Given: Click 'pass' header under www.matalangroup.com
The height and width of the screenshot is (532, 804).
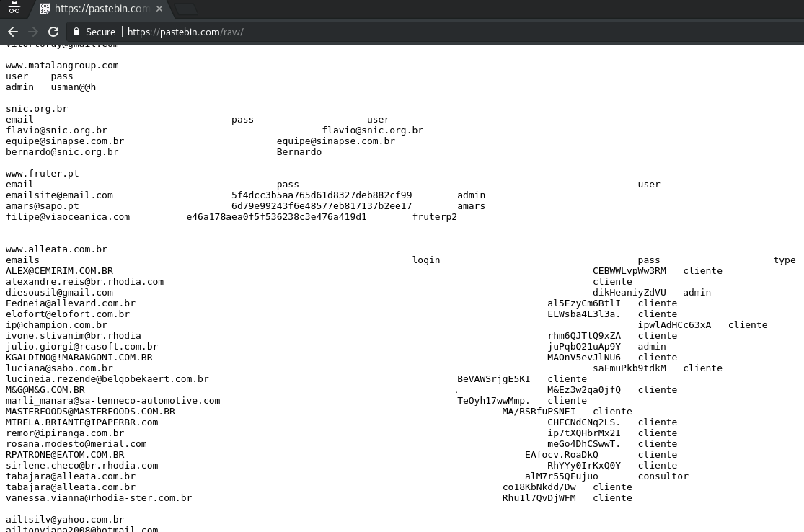Looking at the screenshot, I should click(x=62, y=76).
